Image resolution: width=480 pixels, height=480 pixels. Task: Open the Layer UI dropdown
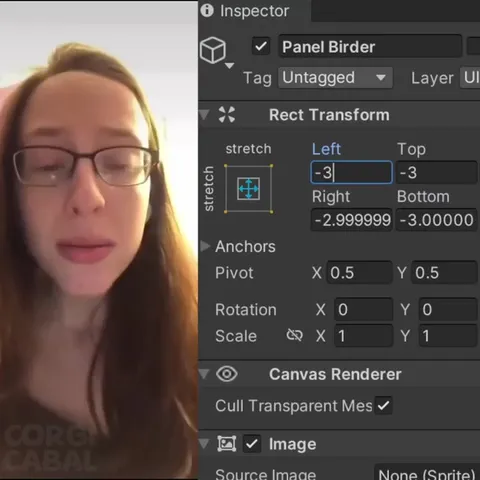[470, 78]
